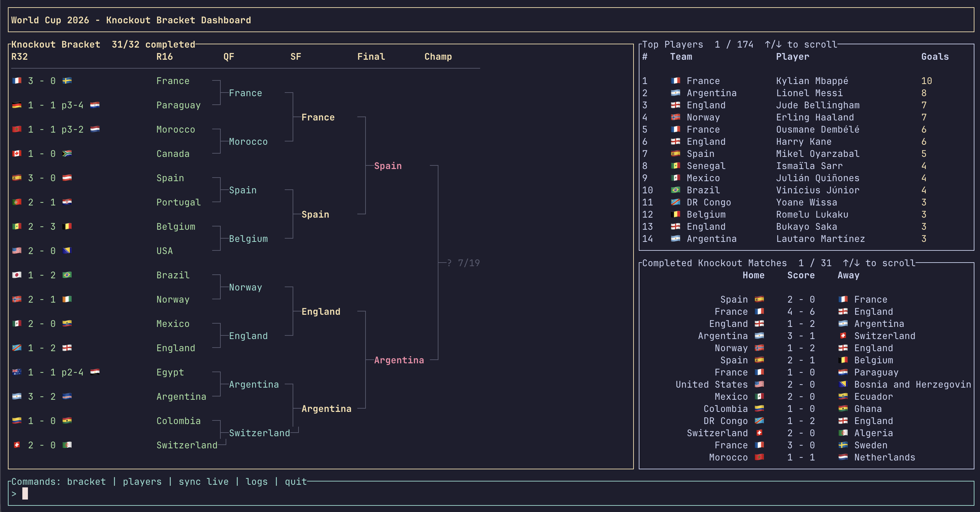Image resolution: width=980 pixels, height=512 pixels.
Task: Click the Champ bracket column header
Action: pyautogui.click(x=438, y=57)
